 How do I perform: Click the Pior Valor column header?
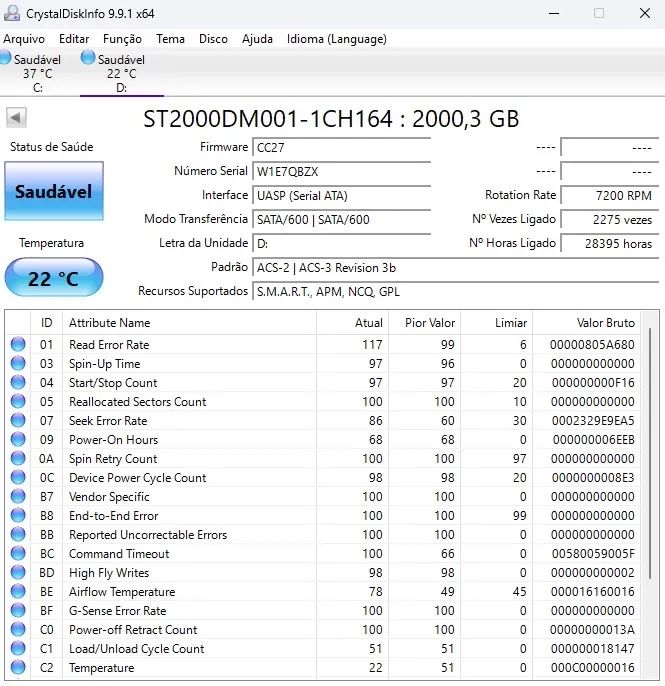(425, 323)
